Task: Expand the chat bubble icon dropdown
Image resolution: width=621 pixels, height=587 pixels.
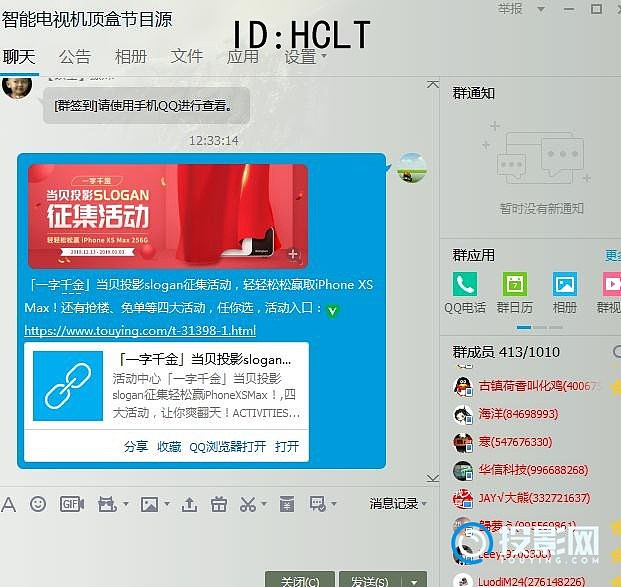Action: click(x=334, y=504)
